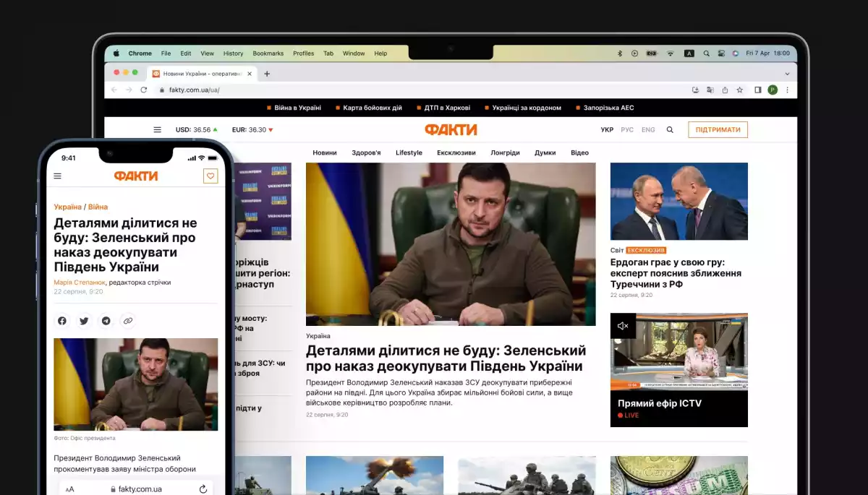Image resolution: width=868 pixels, height=495 pixels.
Task: Open the Chrome translate icon
Action: tap(710, 90)
